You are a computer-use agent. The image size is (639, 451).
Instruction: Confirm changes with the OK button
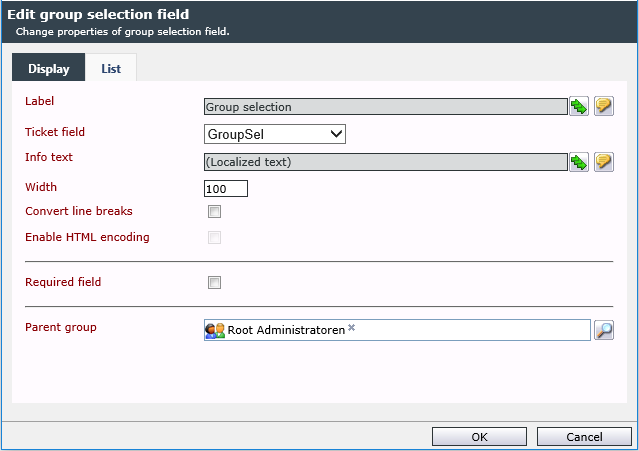pyautogui.click(x=479, y=437)
